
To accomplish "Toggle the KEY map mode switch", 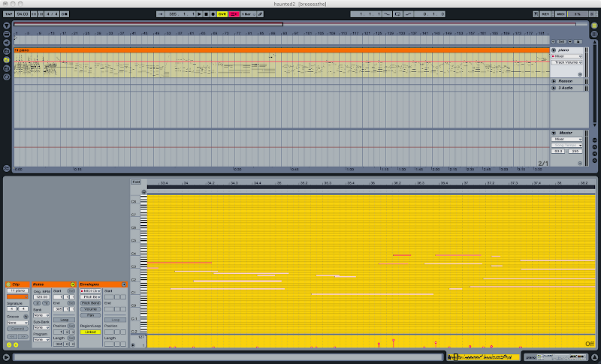I will point(545,14).
